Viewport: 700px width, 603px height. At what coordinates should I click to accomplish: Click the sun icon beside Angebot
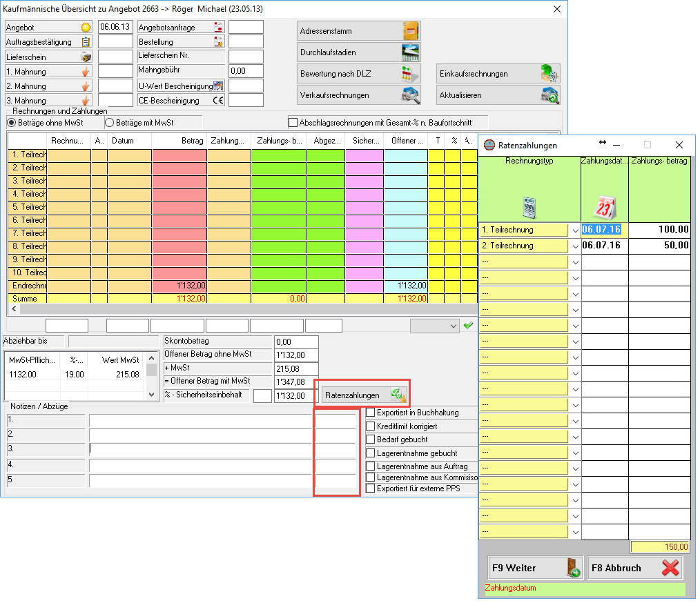86,28
